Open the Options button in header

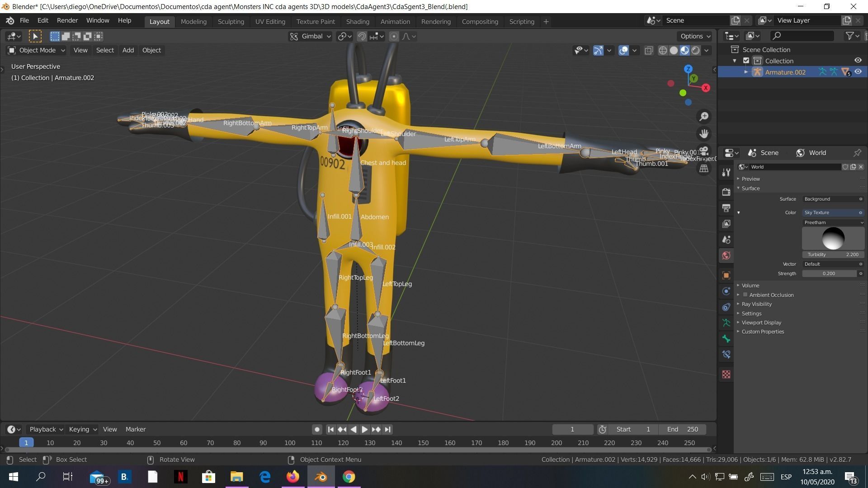[695, 36]
